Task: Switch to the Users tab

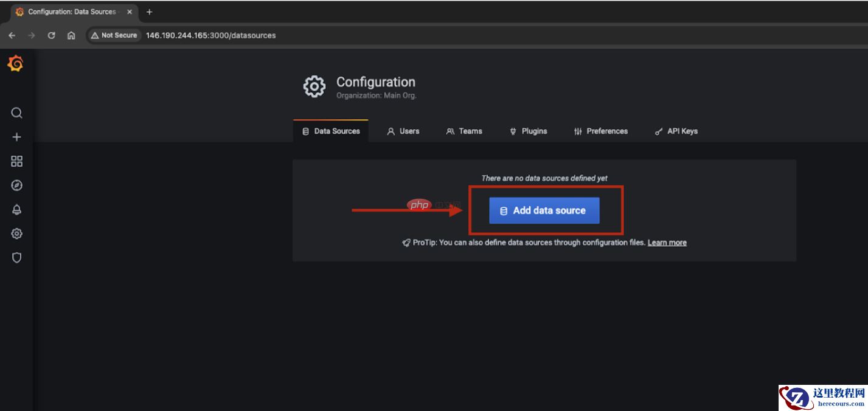Action: coord(403,131)
